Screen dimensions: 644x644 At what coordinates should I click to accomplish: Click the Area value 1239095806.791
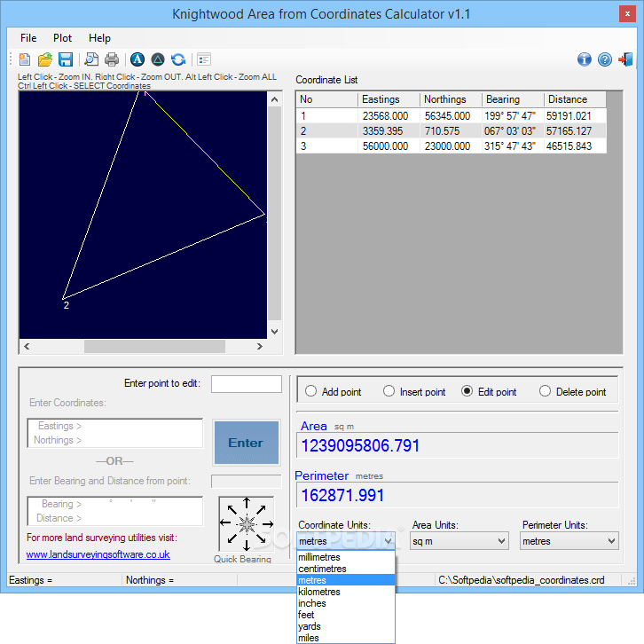coord(360,445)
